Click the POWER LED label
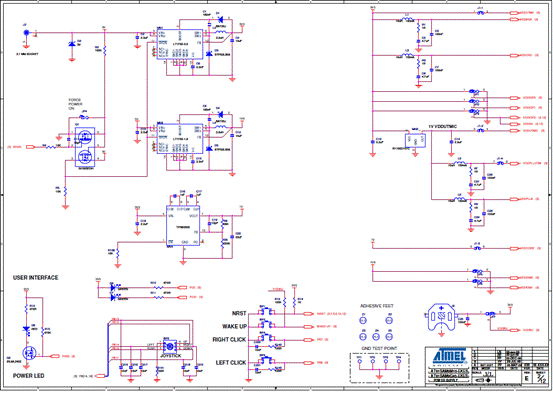The height and width of the screenshot is (393, 553). coord(29,376)
